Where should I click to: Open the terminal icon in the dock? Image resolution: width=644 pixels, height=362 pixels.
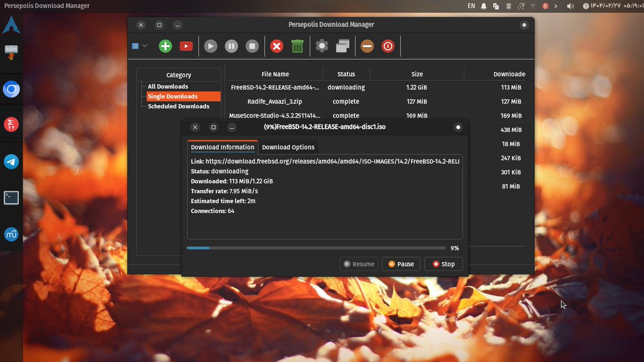[x=11, y=198]
